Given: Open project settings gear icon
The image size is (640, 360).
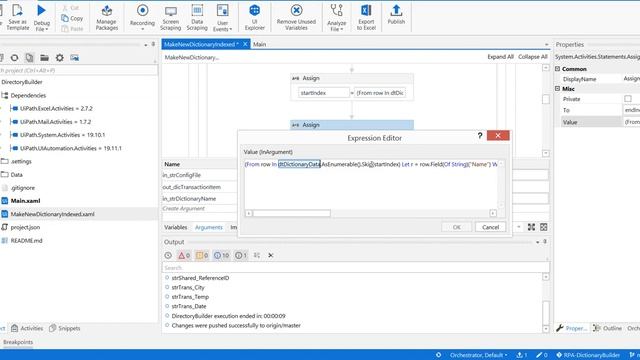Looking at the screenshot, I should click(60, 58).
